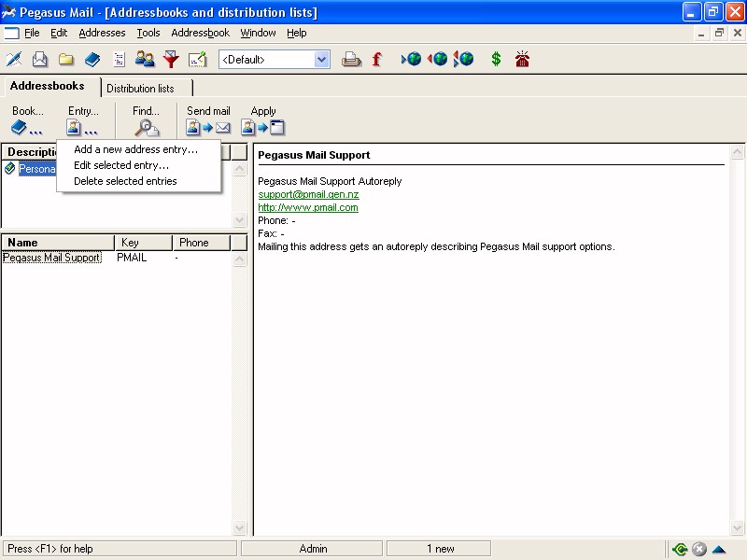747x560 pixels.
Task: Click the Book... addressbook button icon
Action: click(27, 128)
